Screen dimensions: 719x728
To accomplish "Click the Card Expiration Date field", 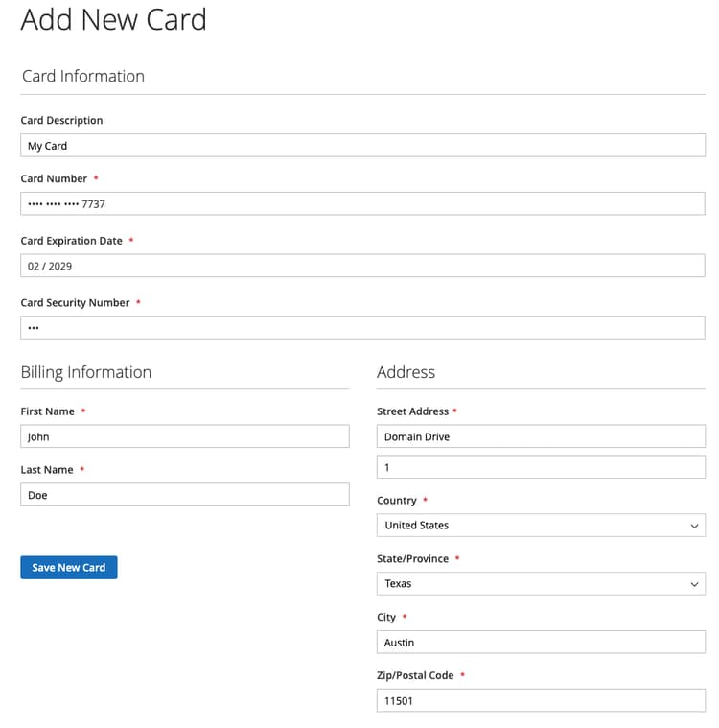I will 362,266.
